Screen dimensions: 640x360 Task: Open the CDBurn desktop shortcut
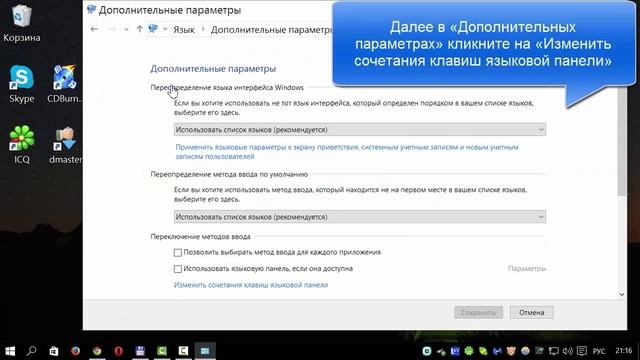tap(64, 84)
